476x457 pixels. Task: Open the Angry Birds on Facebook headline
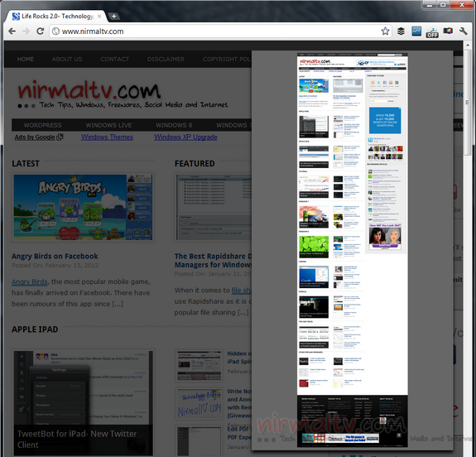coord(55,257)
